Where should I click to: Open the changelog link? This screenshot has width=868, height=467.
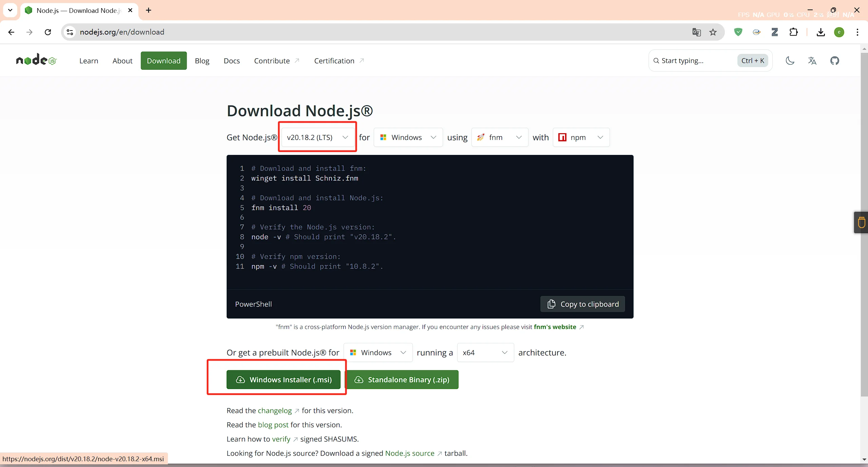click(x=274, y=410)
